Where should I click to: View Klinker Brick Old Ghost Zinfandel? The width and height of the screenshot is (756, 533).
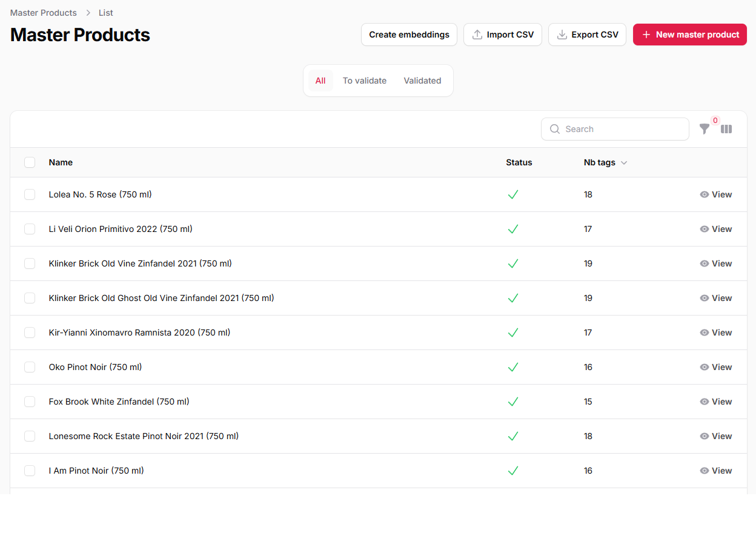715,298
